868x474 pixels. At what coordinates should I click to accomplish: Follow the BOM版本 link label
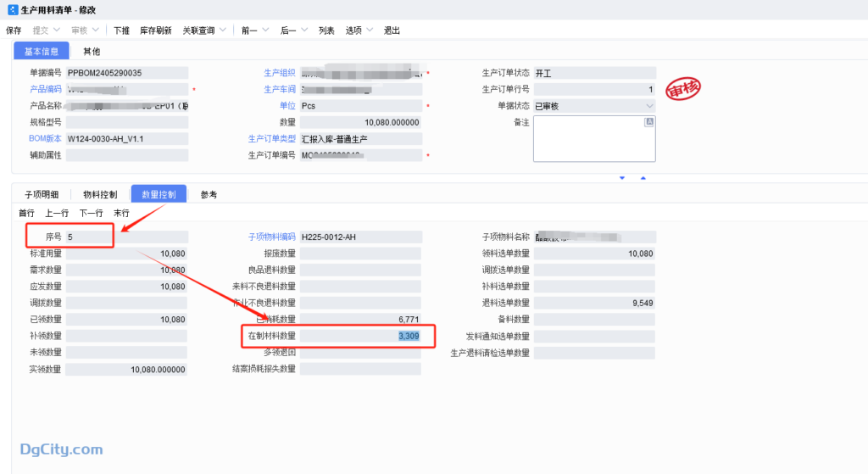(x=46, y=138)
